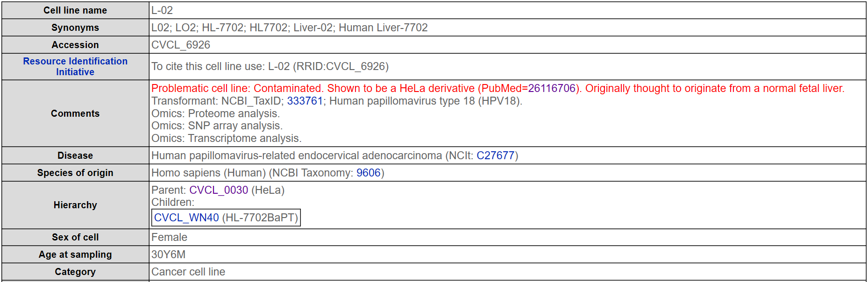Click the 'Comments' row header
Viewport: 868px width, 282px height.
point(75,113)
